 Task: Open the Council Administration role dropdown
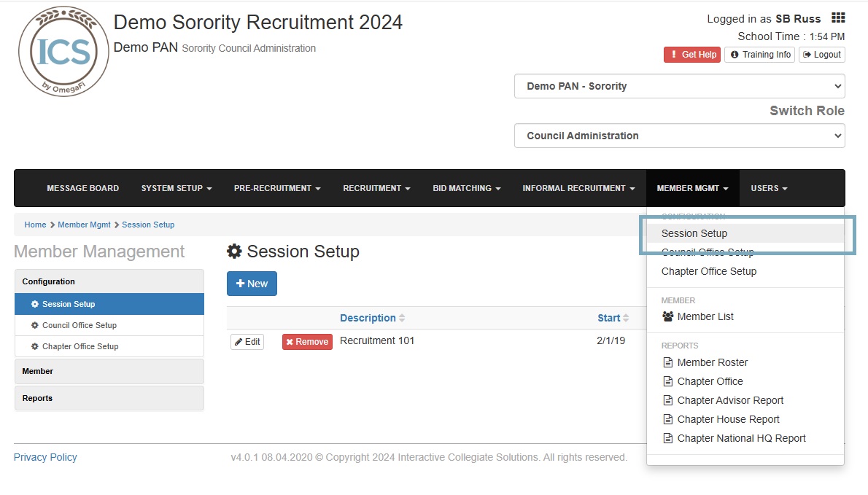click(679, 136)
